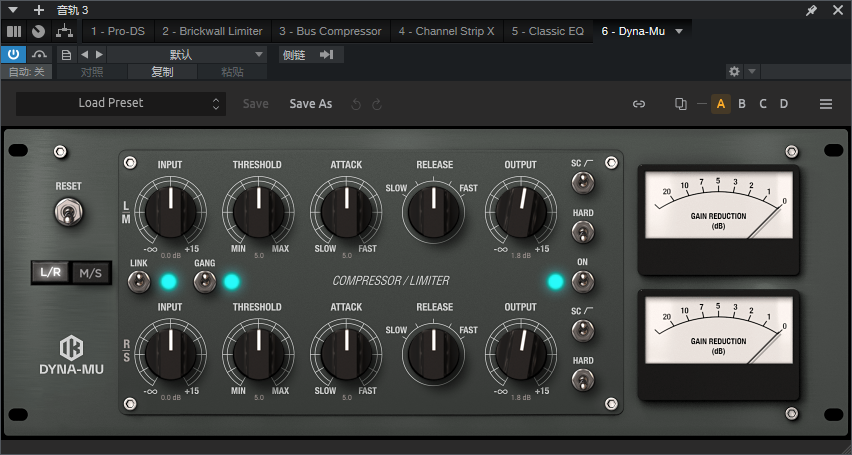Viewport: 852px width, 455px height.
Task: Click the 复制 copy button
Action: point(162,72)
